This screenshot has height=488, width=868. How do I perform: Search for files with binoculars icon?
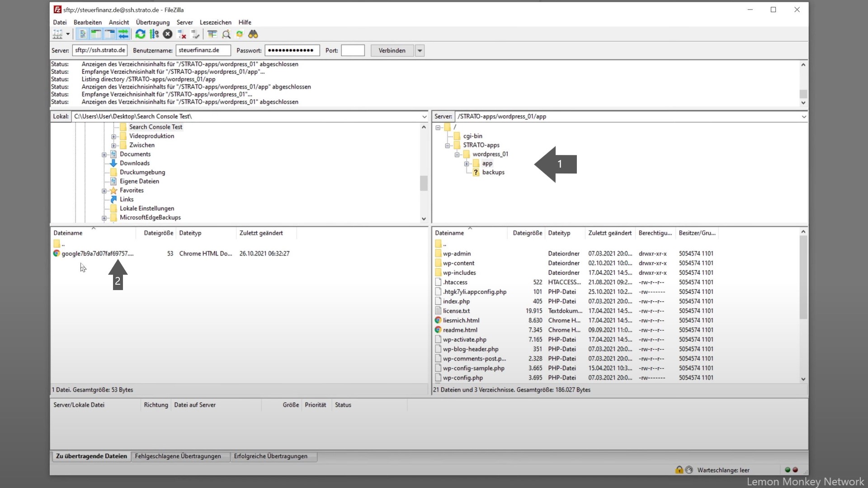coord(253,34)
